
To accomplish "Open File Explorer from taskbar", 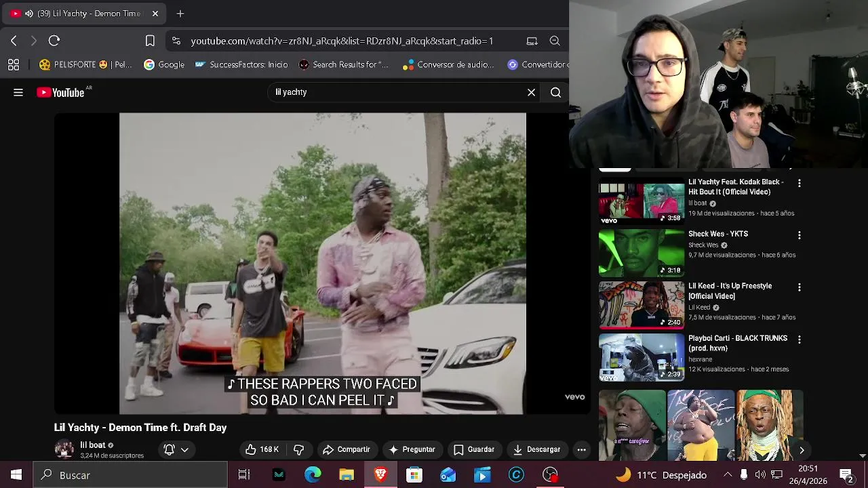I will coord(347,475).
